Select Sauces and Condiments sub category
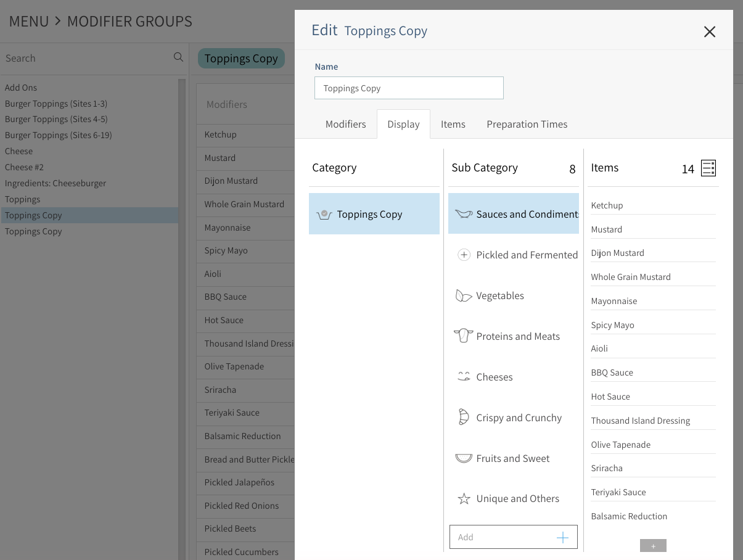Screen dimensions: 743x560 (514, 214)
